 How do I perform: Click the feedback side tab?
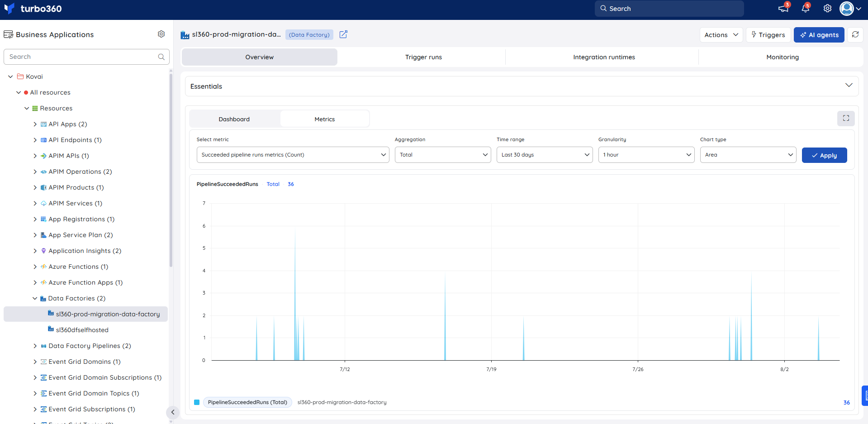pos(865,395)
